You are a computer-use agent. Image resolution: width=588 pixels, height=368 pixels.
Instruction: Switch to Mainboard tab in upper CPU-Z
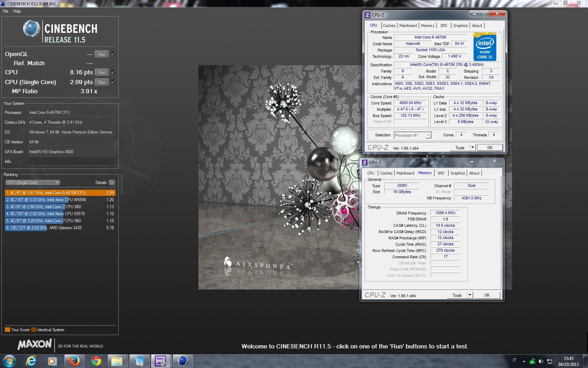click(x=408, y=26)
